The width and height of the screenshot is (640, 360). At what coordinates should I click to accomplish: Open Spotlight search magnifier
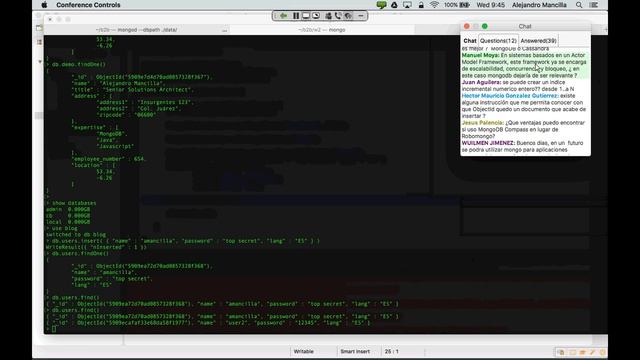pyautogui.click(x=579, y=5)
